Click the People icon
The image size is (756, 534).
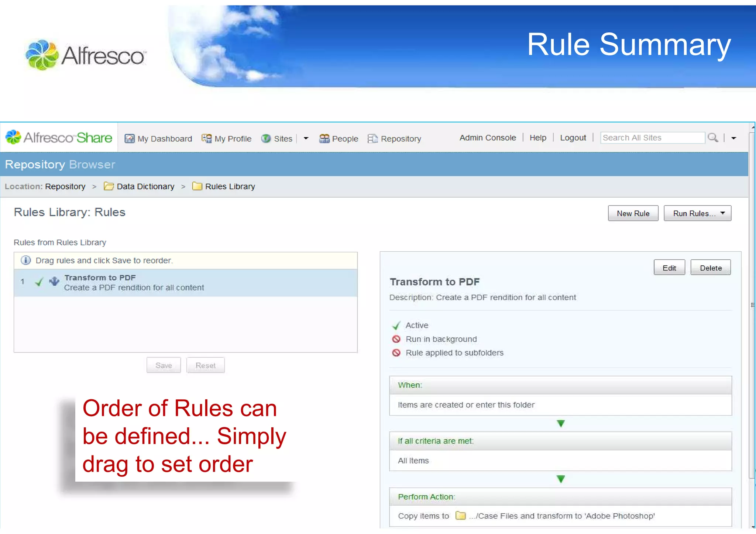324,139
